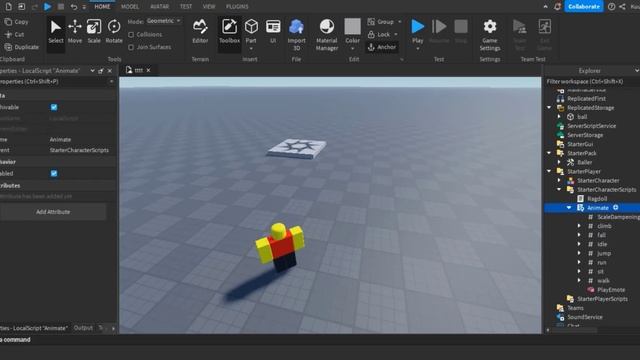This screenshot has height=360, width=640.
Task: Select Ragdoll in the Explorer
Action: click(597, 199)
